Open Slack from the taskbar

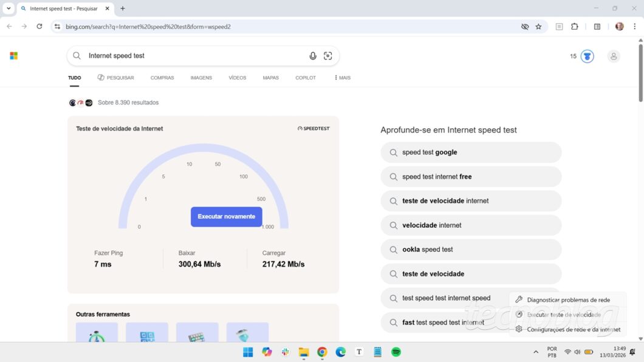click(x=285, y=352)
